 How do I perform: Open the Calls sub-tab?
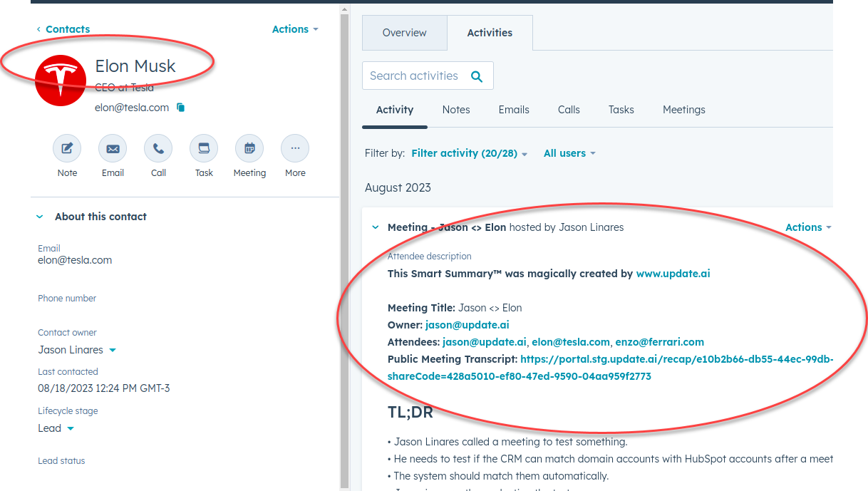point(569,110)
